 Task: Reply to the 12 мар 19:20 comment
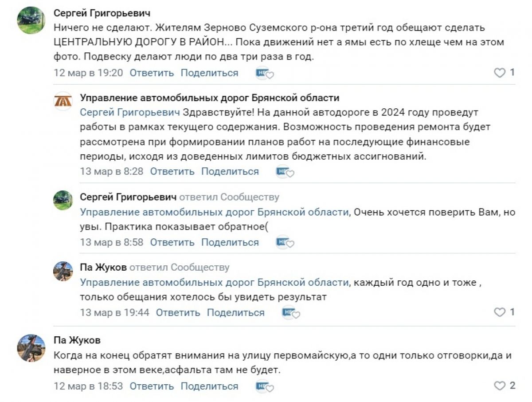(x=152, y=73)
